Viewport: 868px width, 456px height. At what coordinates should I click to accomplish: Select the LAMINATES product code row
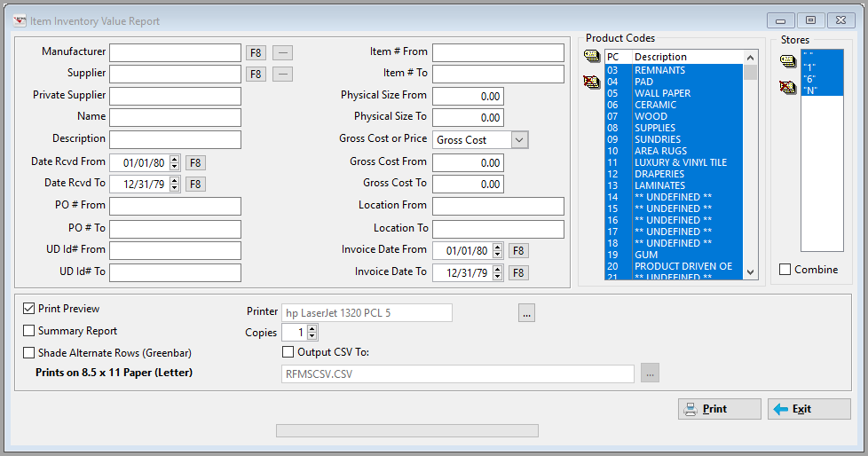(x=674, y=186)
